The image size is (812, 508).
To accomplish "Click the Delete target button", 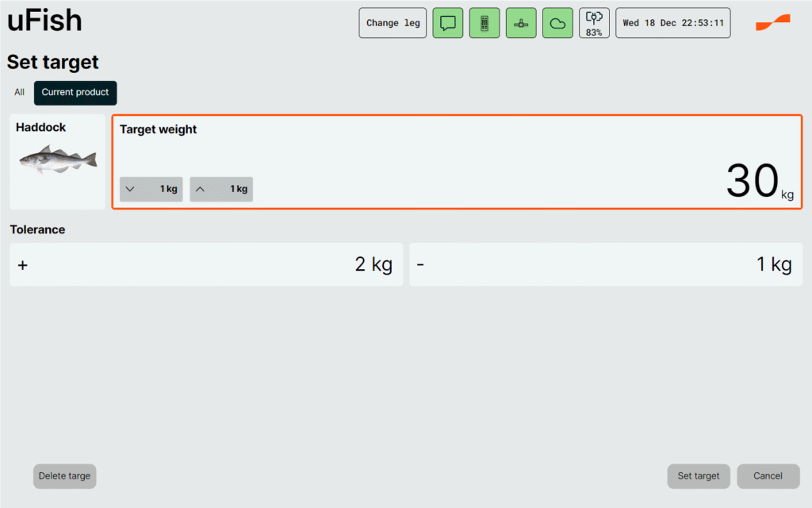I will [64, 476].
